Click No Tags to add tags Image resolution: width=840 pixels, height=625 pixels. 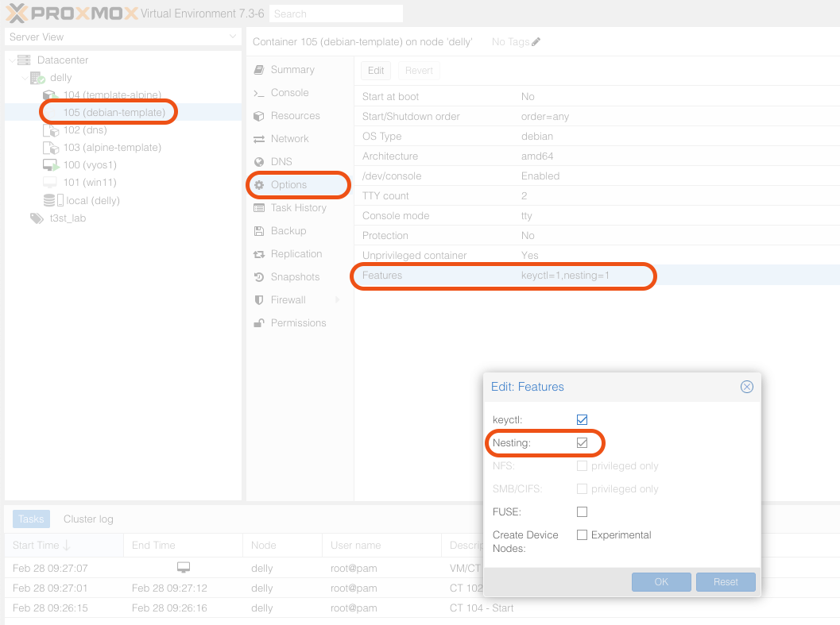tap(510, 42)
